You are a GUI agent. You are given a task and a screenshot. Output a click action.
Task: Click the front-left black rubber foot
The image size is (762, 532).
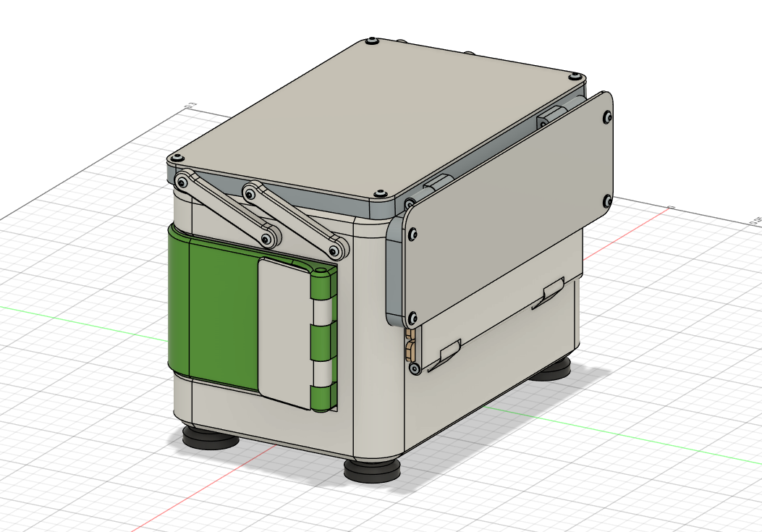(211, 438)
